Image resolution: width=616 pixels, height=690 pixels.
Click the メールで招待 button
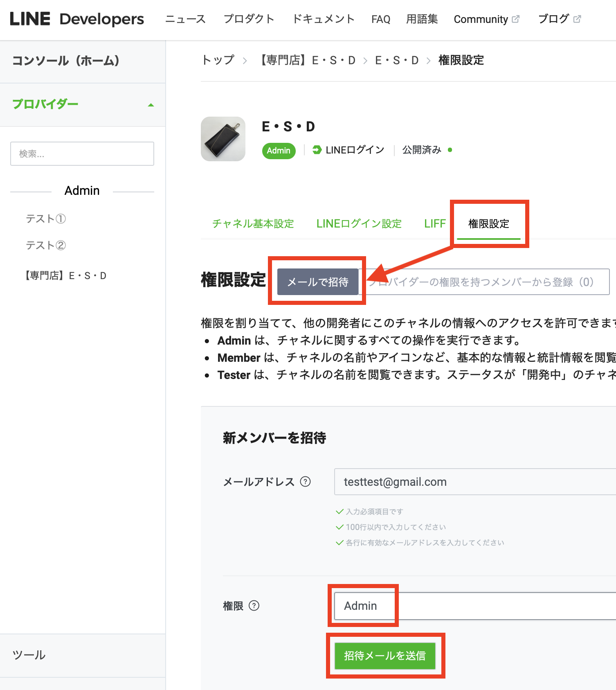(318, 282)
